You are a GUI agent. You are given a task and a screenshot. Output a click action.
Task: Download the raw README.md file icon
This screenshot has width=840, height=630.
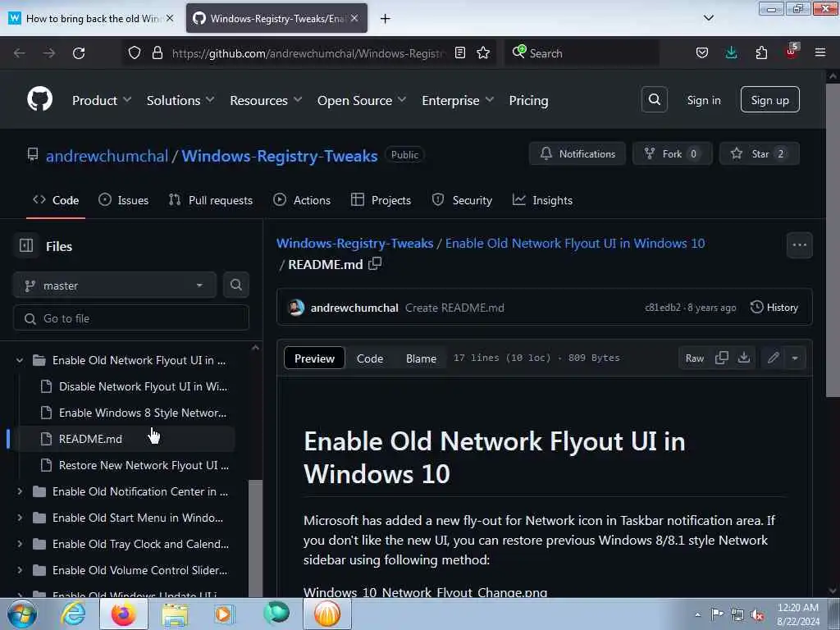(743, 358)
